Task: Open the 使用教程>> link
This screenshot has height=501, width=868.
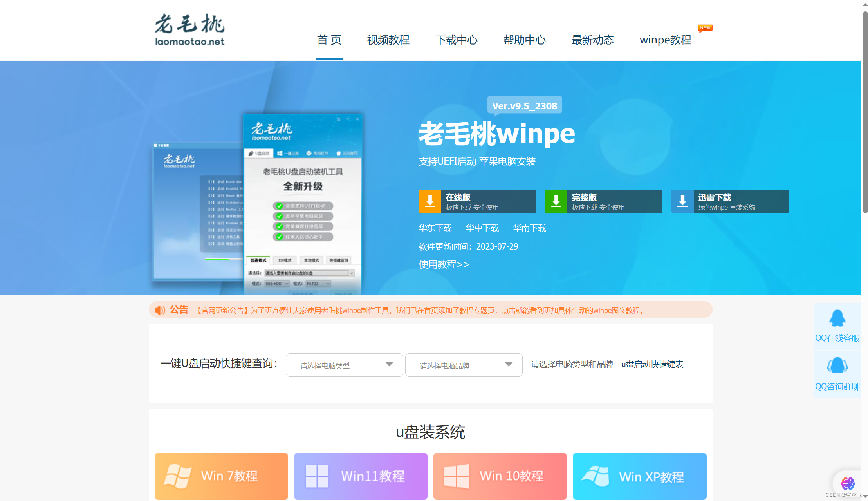Action: tap(444, 264)
